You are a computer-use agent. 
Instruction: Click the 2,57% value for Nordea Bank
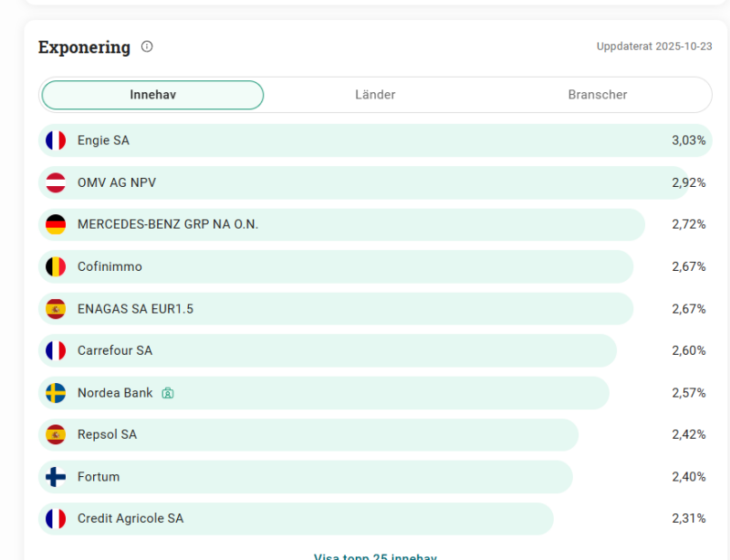[689, 393]
